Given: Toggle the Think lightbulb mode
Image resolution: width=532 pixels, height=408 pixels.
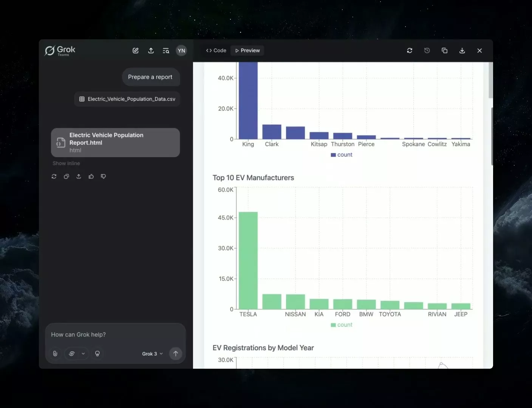Looking at the screenshot, I should point(97,354).
